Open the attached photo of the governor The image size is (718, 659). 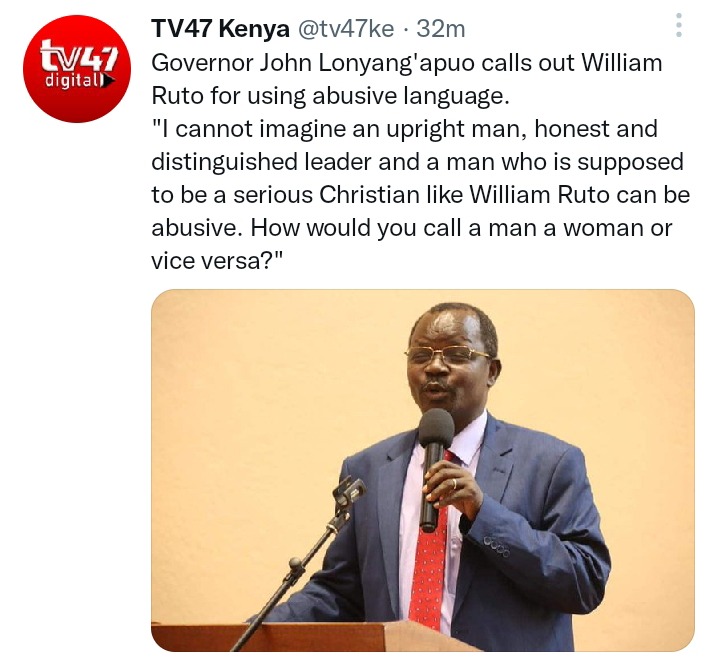point(423,470)
